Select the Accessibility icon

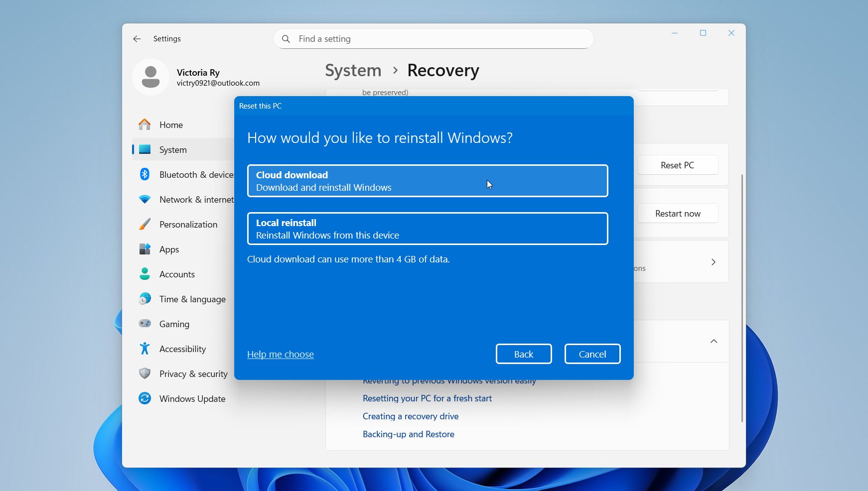145,349
